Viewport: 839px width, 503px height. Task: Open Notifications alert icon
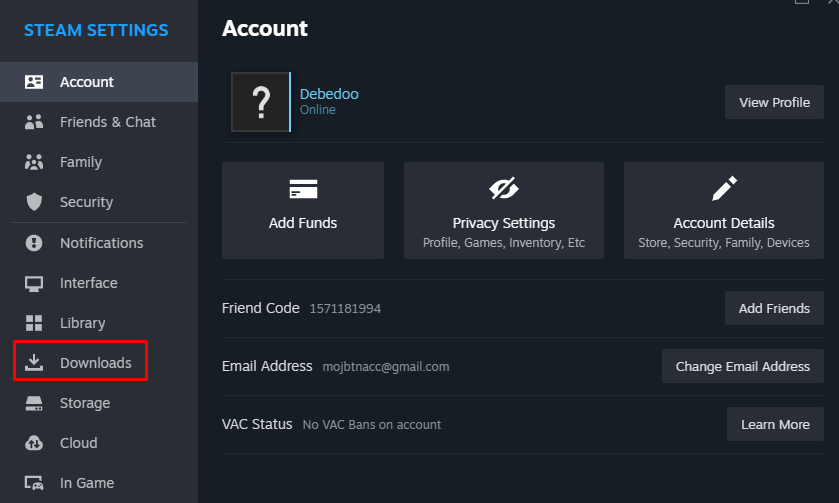click(x=34, y=243)
